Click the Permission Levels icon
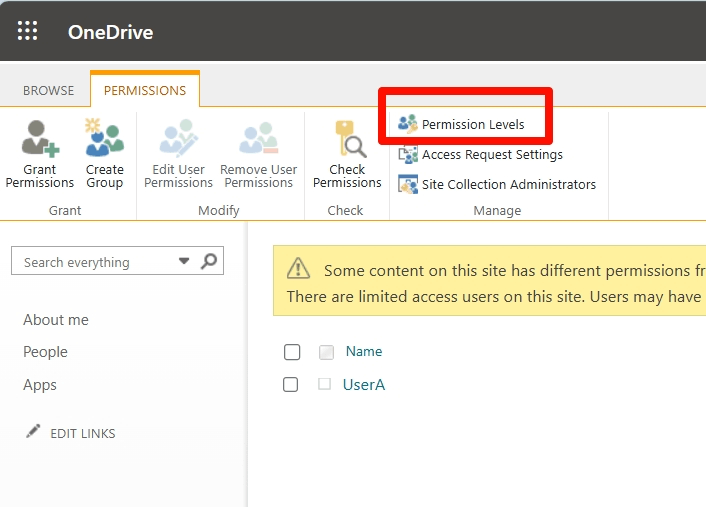Screen dimensions: 706x507 point(408,124)
